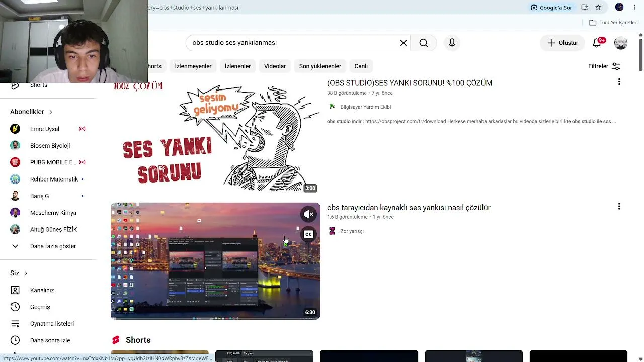This screenshot has width=644, height=362.
Task: Click the SES YANKI SORUNU video thumbnail
Action: coord(215,136)
